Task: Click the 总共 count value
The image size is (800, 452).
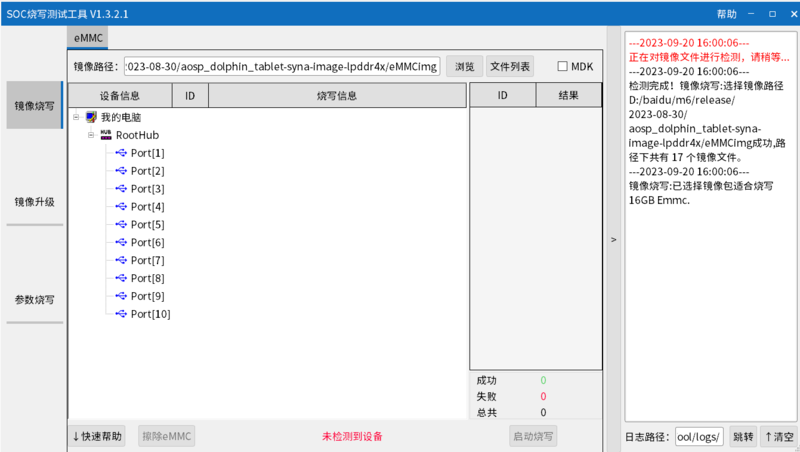Action: [543, 412]
